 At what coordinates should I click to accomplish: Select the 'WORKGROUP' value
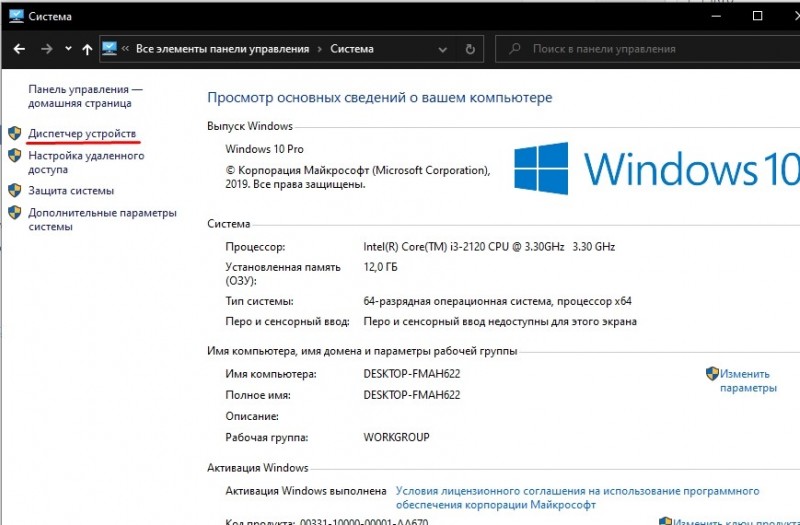coord(396,437)
